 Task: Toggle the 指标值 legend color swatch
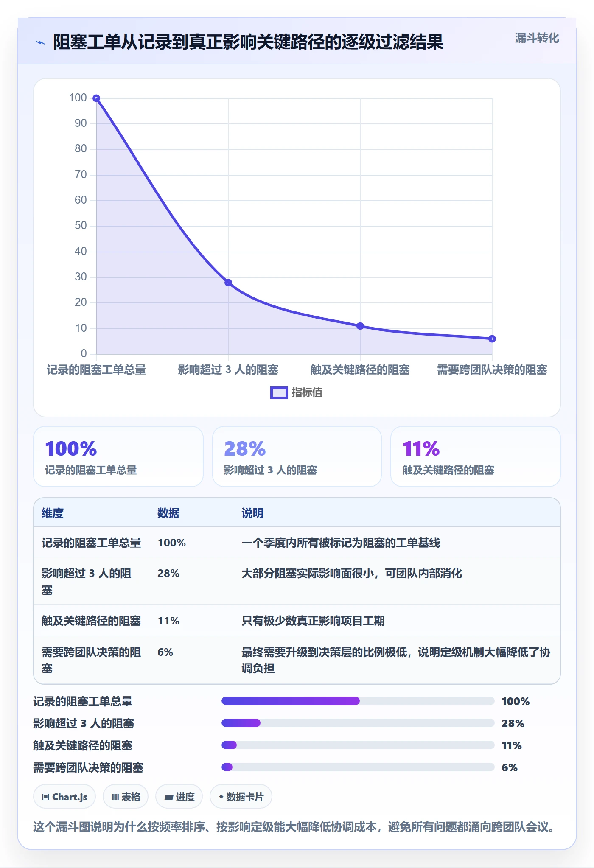(x=279, y=393)
